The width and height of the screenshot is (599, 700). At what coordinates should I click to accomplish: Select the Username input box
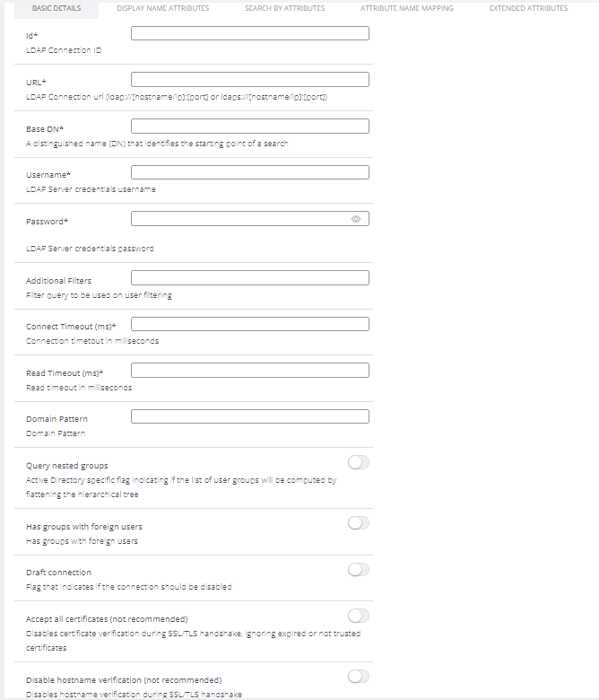[x=249, y=172]
